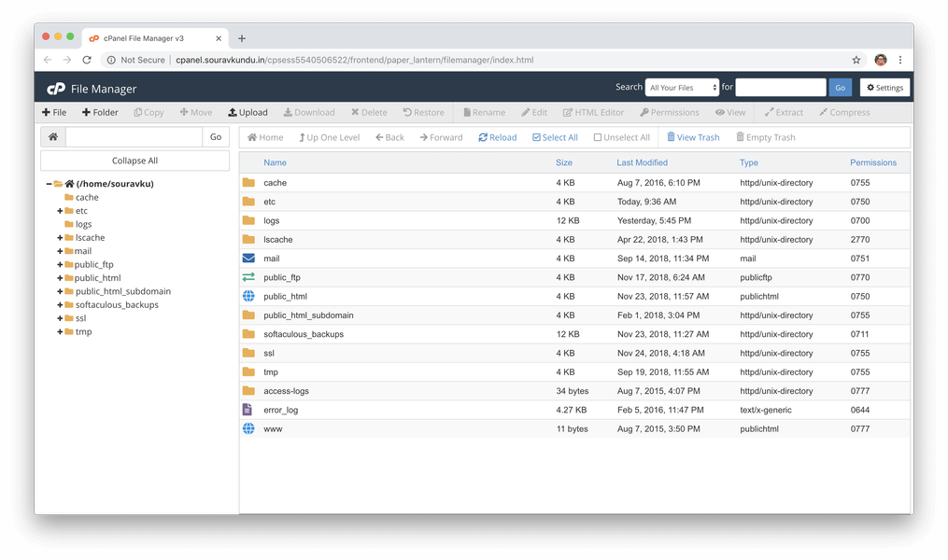Screen dimensions: 948x560
Task: Open the All Your Files search dropdown
Action: point(682,87)
